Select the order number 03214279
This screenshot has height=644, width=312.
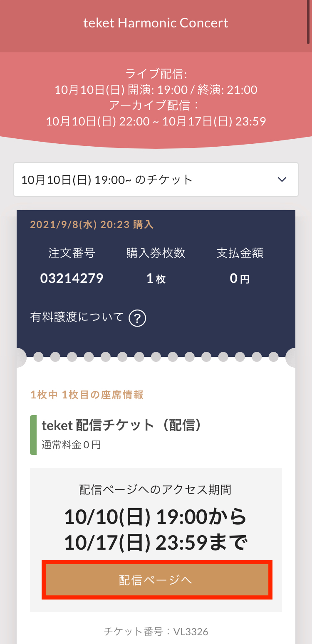(x=72, y=278)
